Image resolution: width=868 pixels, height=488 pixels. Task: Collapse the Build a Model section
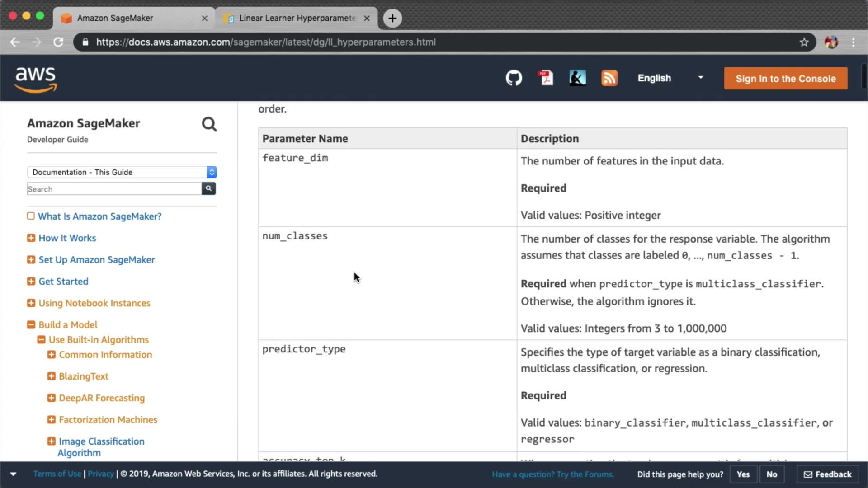pos(31,325)
